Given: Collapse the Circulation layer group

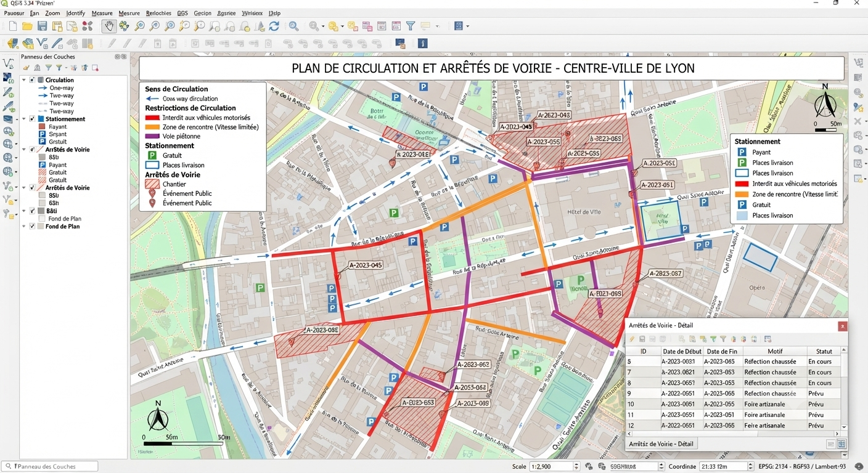Looking at the screenshot, I should [24, 80].
